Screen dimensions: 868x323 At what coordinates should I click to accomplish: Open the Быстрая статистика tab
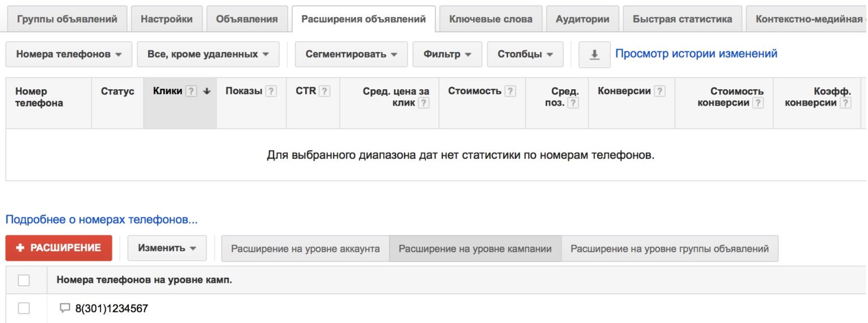pyautogui.click(x=682, y=19)
